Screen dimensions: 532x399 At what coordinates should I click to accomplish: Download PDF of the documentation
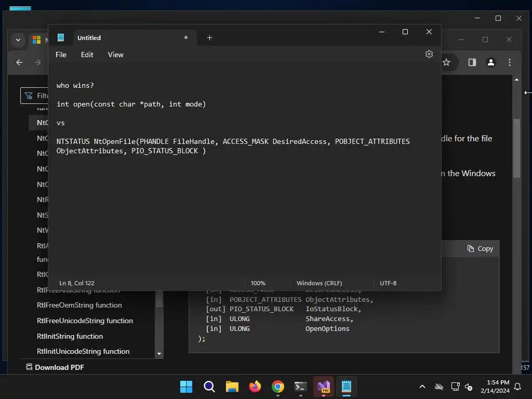(55, 367)
